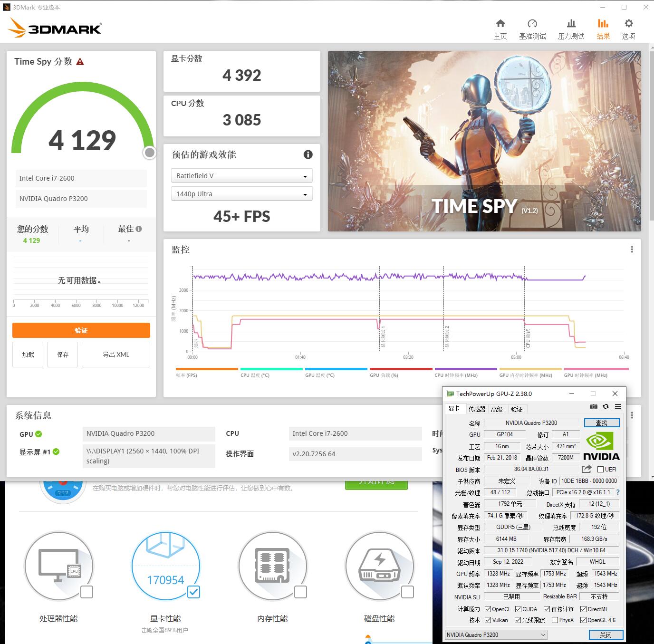654x644 pixels.
Task: Open the GPU-Z hamburger menu
Action: (618, 406)
